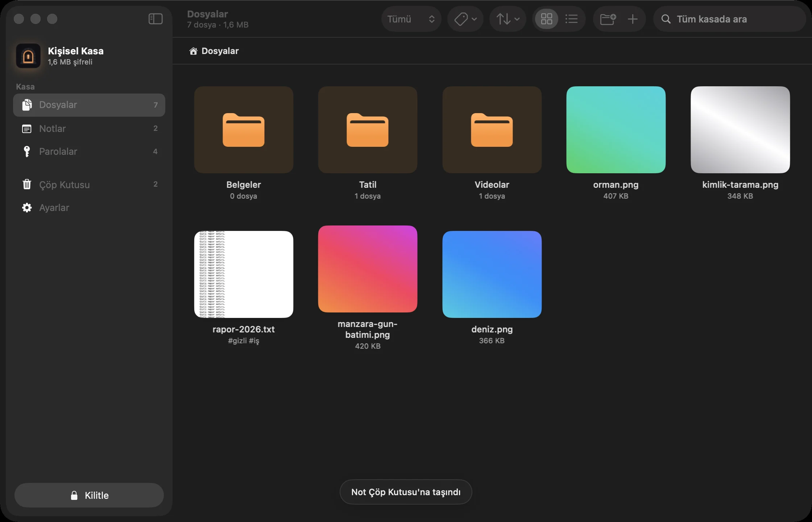Image resolution: width=812 pixels, height=522 pixels.
Task: Open the Videolar folder
Action: click(x=492, y=130)
